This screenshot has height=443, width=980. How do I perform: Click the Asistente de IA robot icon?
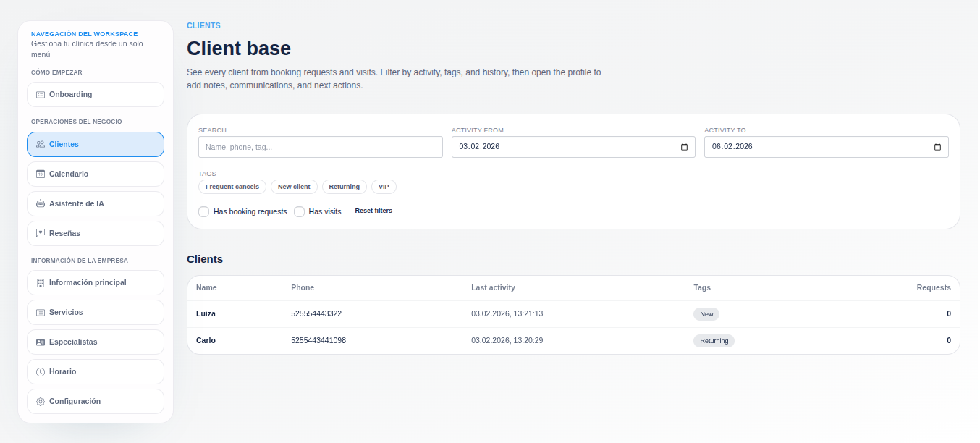pos(41,204)
